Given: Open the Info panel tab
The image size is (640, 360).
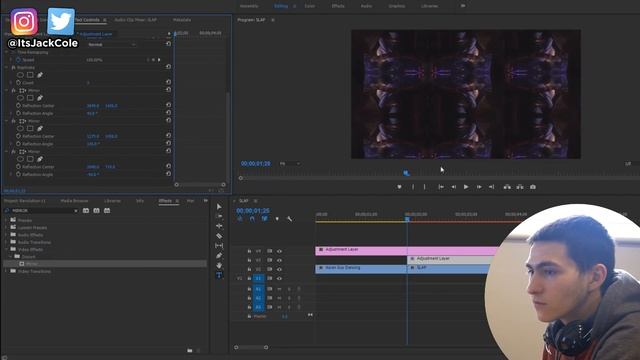Looking at the screenshot, I should point(140,201).
